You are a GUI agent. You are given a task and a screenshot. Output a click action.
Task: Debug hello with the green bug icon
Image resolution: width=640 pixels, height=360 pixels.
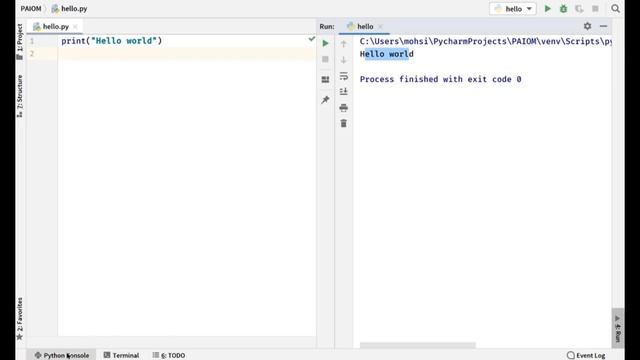tap(563, 9)
